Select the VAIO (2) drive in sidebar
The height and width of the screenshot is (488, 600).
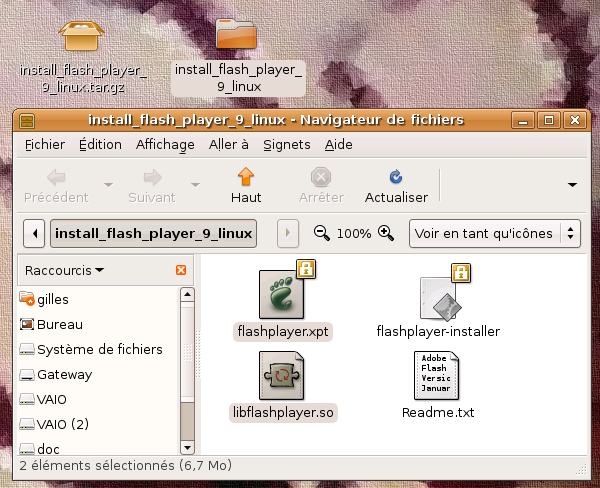(x=54, y=424)
